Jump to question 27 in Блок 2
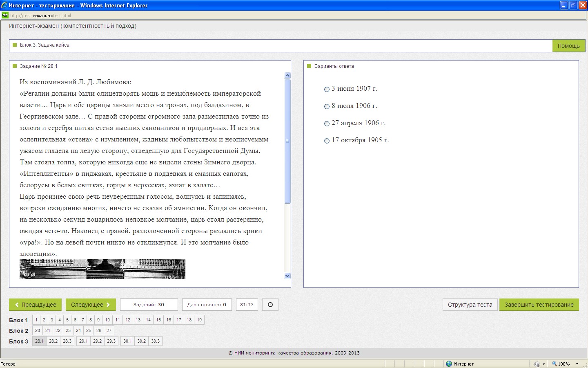588x368 pixels. [x=109, y=330]
